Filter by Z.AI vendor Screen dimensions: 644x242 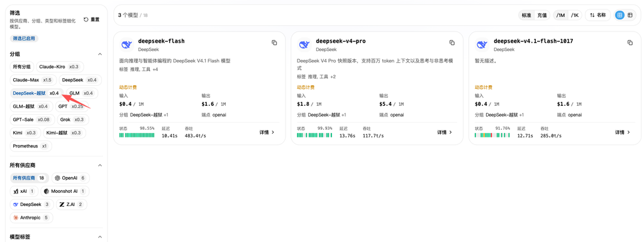click(71, 205)
